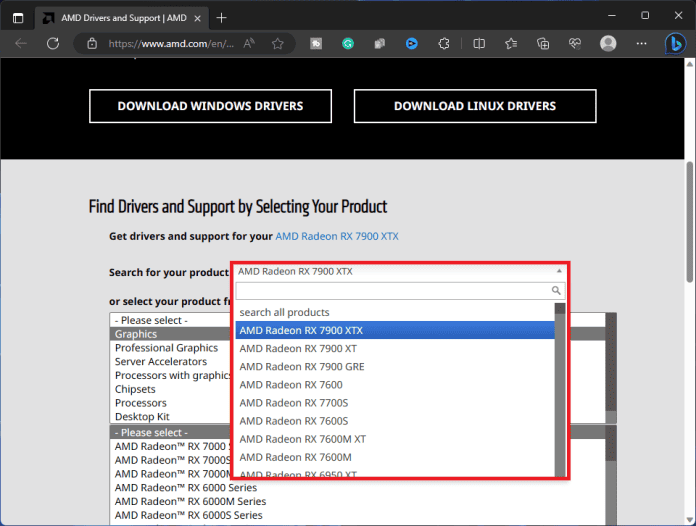Click scroll-up arrow of page scrollbar
The height and width of the screenshot is (526, 696).
coord(689,64)
